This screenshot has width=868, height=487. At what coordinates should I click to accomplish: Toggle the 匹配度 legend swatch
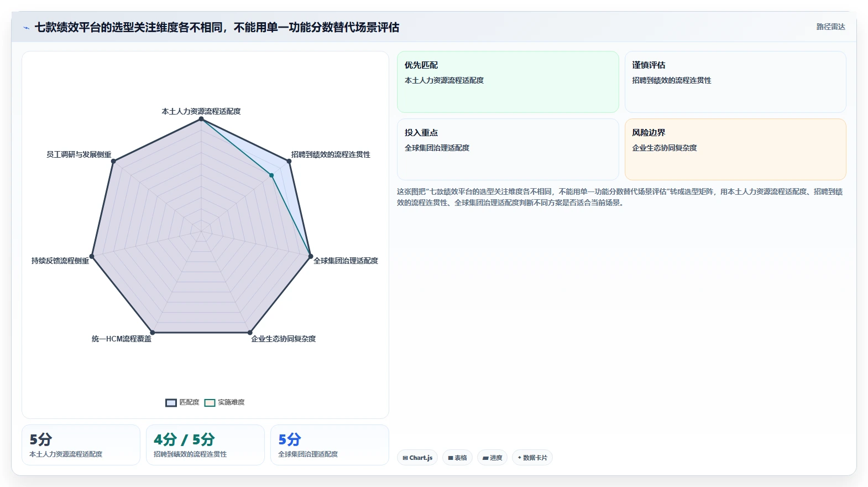171,402
